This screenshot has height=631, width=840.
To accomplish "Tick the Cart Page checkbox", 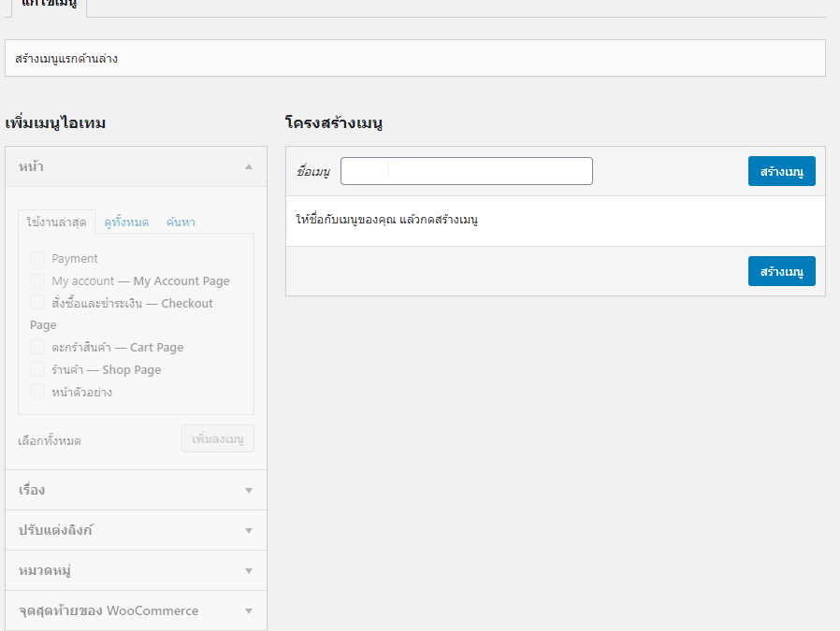I will (37, 347).
